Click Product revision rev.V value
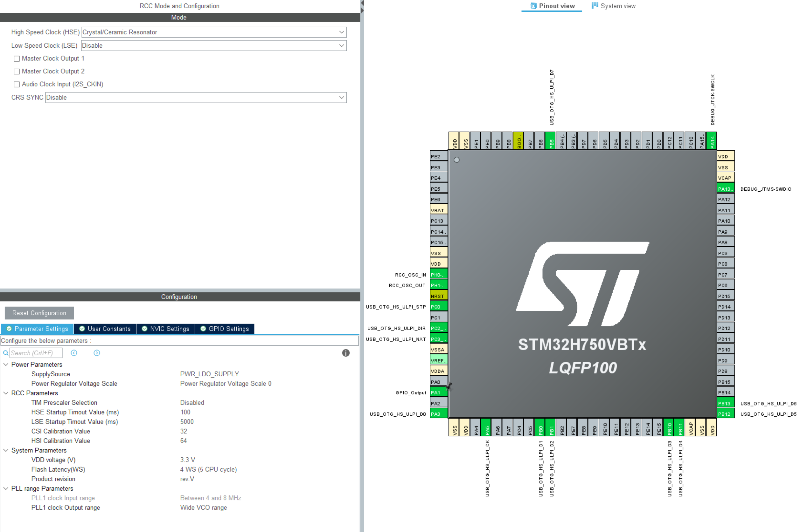 click(x=187, y=479)
